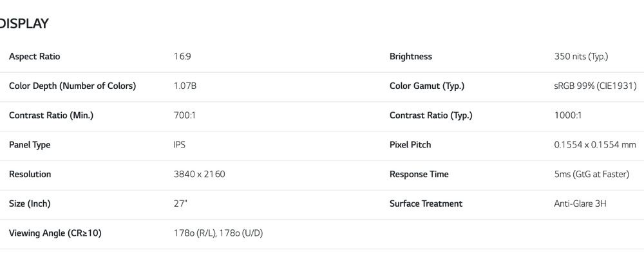644x257 pixels.
Task: Click the 0.1554 x 0.1554 mm value
Action: (595, 145)
